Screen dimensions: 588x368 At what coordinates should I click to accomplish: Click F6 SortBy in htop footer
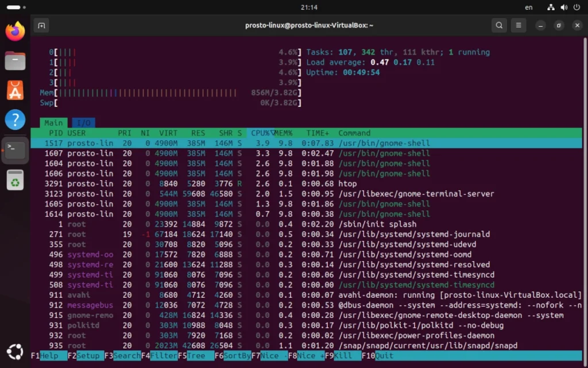pos(233,355)
